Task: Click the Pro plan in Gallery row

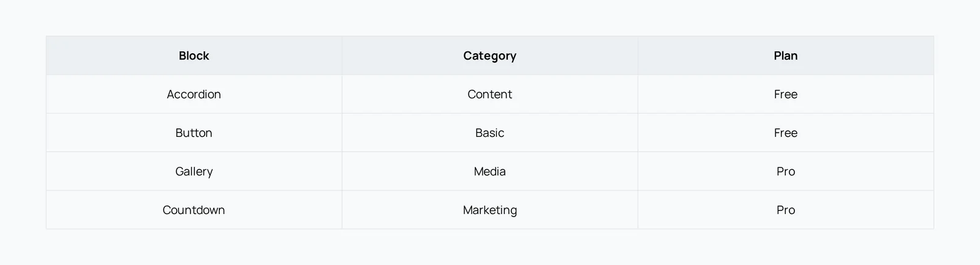Action: click(786, 172)
